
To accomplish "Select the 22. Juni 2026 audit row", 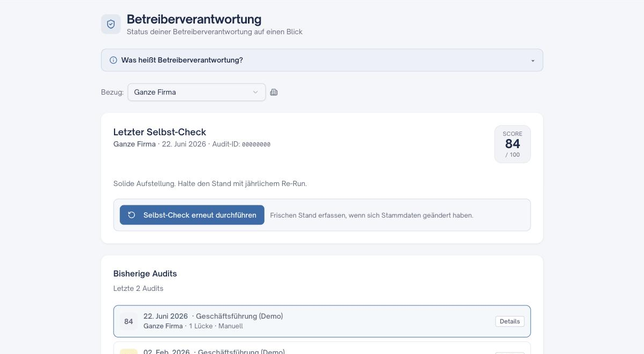I will click(x=322, y=321).
